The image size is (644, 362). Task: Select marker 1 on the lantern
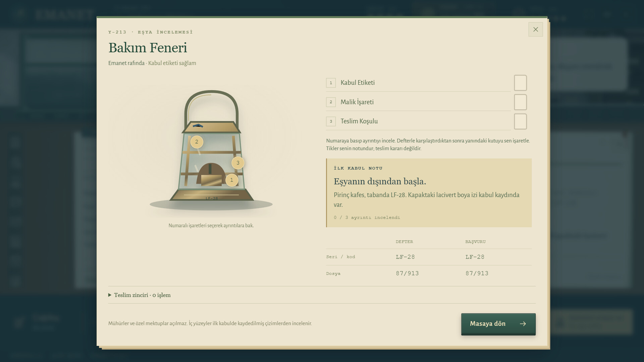tap(232, 180)
